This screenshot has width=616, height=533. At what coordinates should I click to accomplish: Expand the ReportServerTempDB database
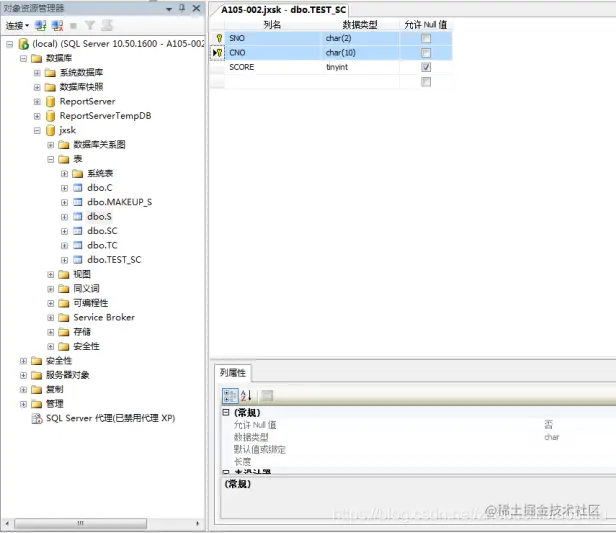pos(37,116)
